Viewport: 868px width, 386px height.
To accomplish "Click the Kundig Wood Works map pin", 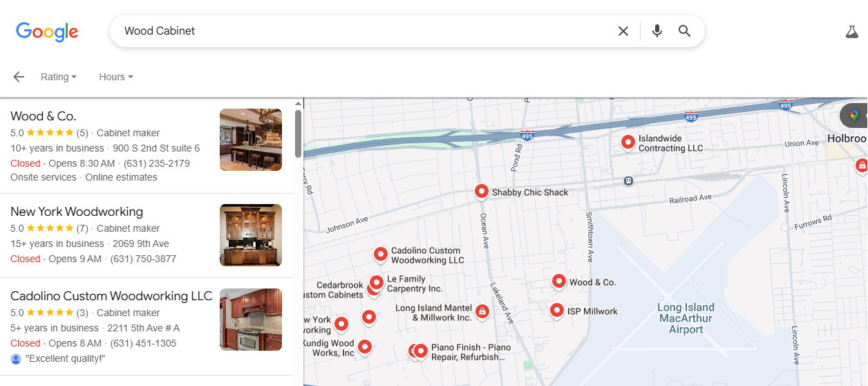I will (364, 347).
